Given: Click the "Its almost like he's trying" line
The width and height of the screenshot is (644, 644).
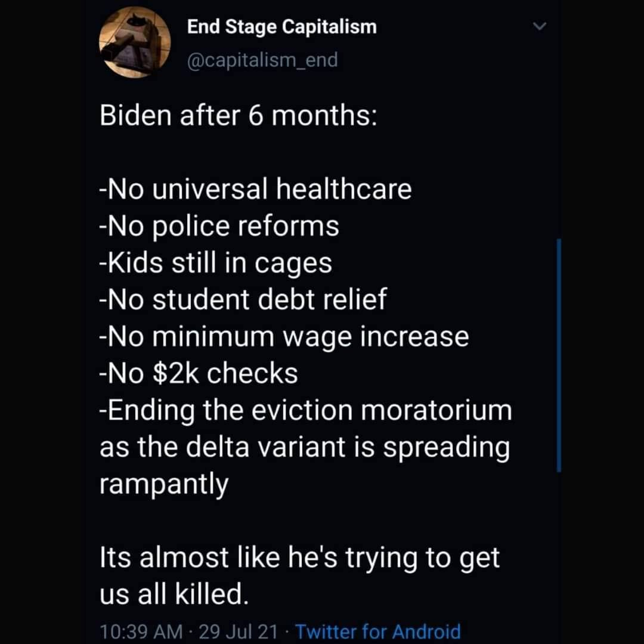Looking at the screenshot, I should (x=299, y=559).
